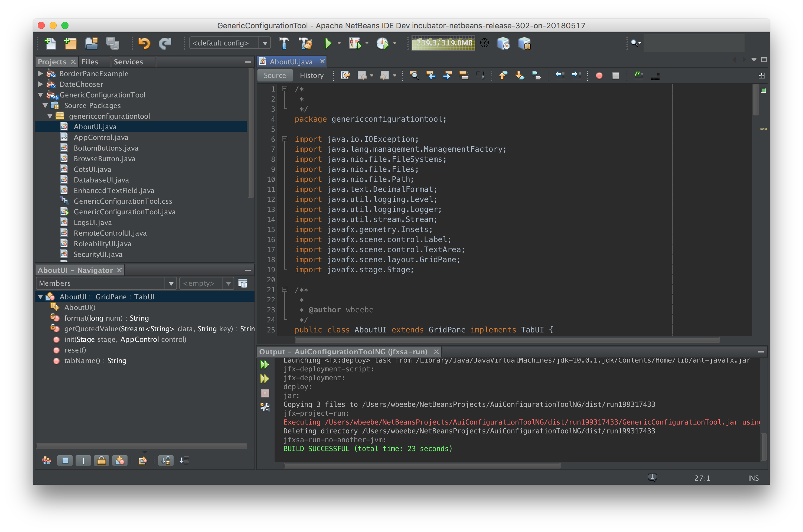This screenshot has width=803, height=532.
Task: Click the New Project toolbar icon
Action: point(70,43)
